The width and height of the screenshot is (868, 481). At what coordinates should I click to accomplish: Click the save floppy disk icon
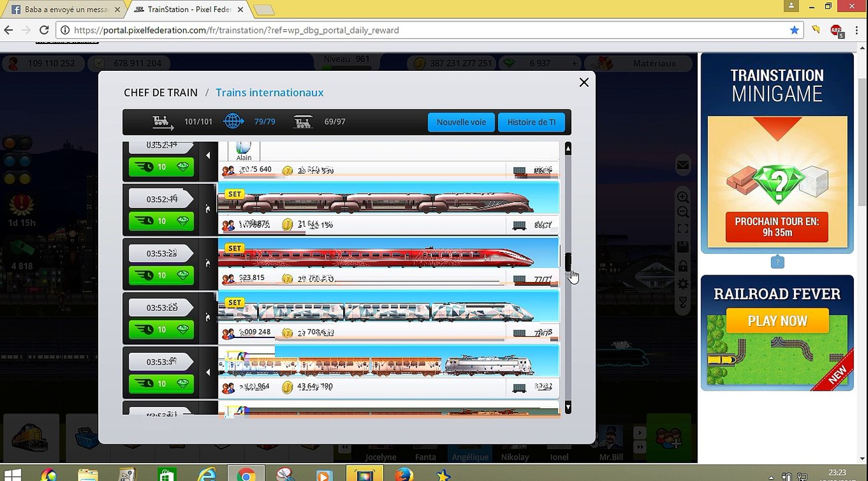tap(682, 247)
